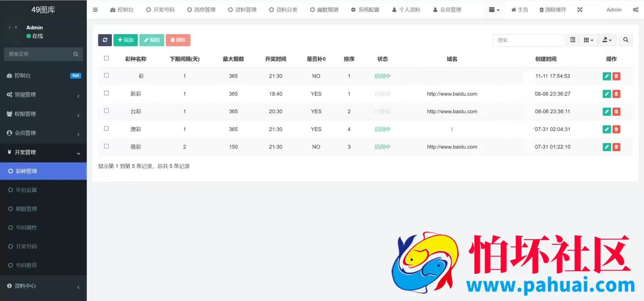Delete the 台彩 row with red trash
Image resolution: width=644 pixels, height=301 pixels.
pos(616,112)
